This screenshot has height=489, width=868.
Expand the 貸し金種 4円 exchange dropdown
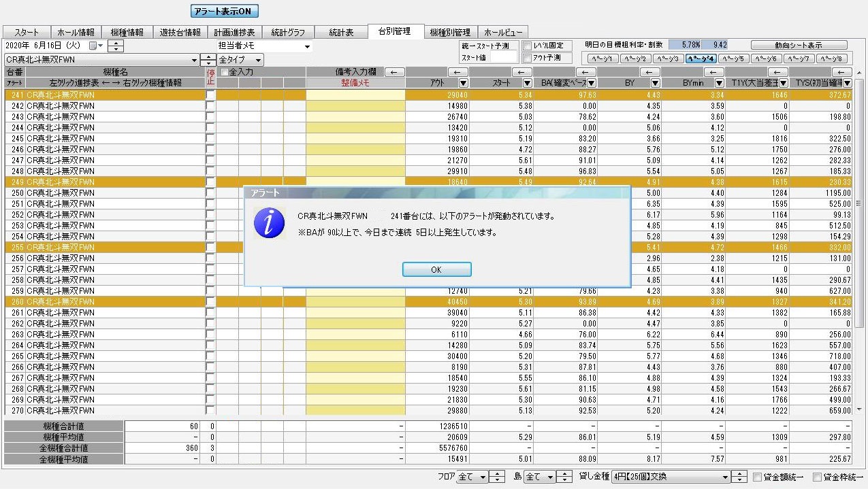pos(723,477)
